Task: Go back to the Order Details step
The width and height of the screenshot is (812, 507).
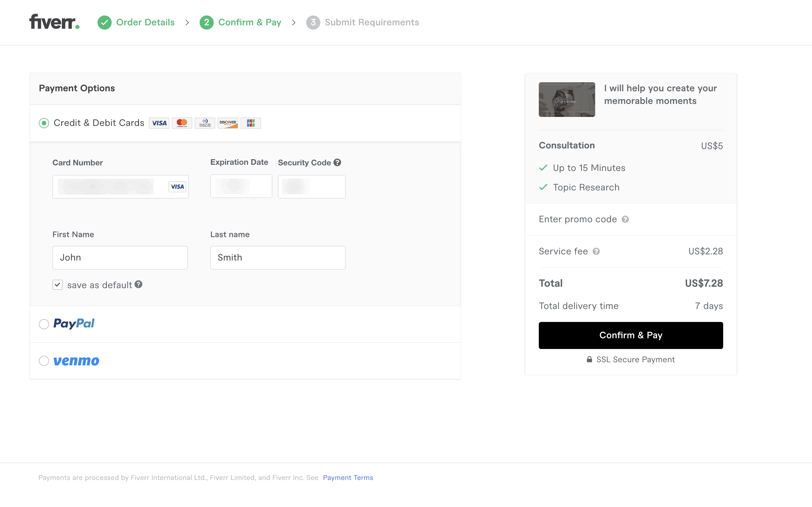Action: (145, 23)
